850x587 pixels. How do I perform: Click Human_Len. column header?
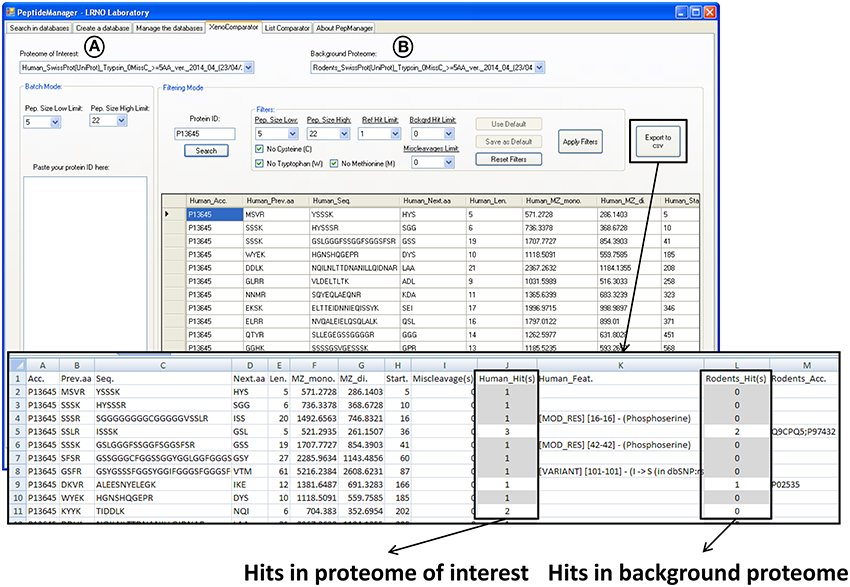(x=494, y=201)
